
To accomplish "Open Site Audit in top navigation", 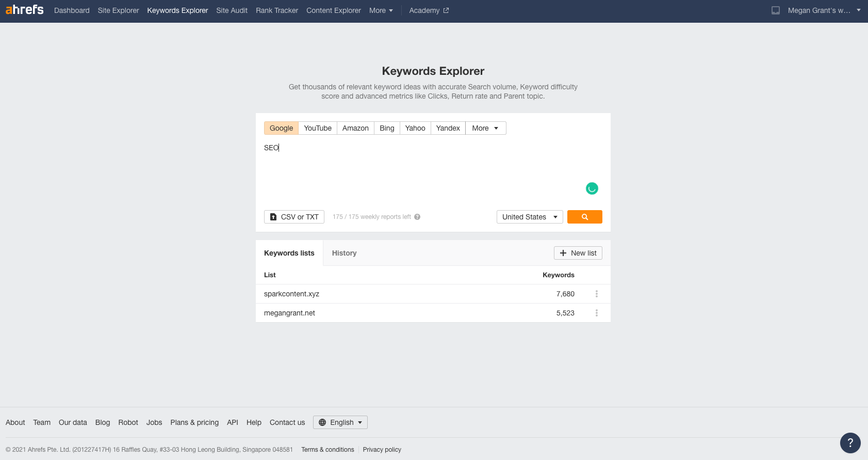I will coord(232,10).
